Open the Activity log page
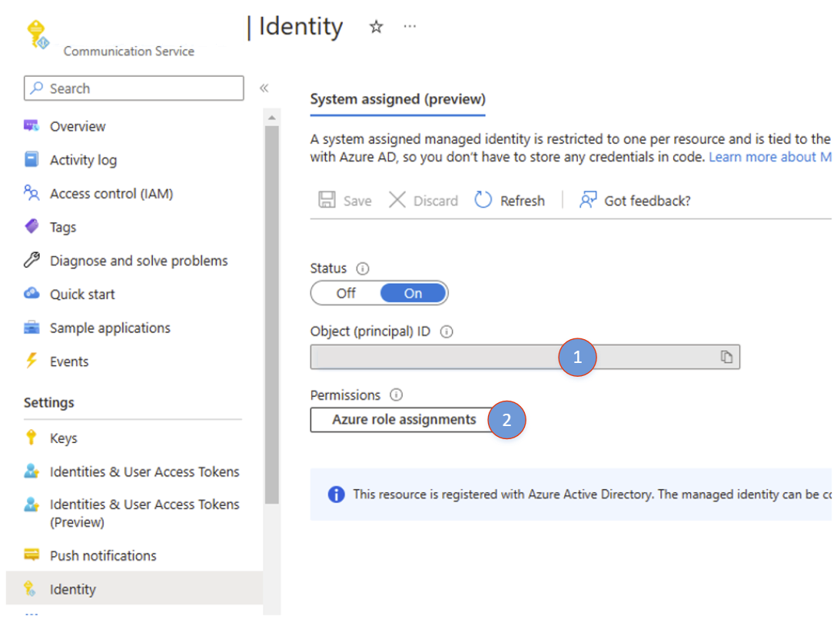Viewport: 840px width, 626px height. (83, 160)
